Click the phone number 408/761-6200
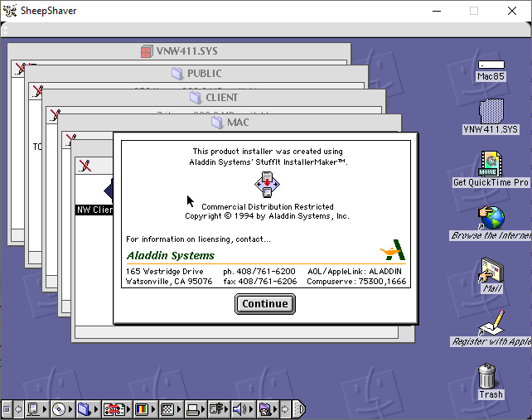 click(x=259, y=272)
